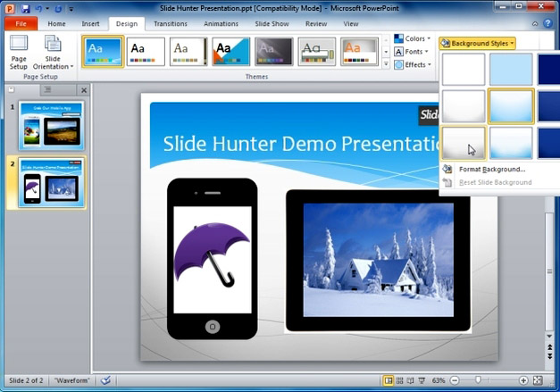This screenshot has width=560, height=392.
Task: Undo the last action via toolbar arrow
Action: [38, 9]
